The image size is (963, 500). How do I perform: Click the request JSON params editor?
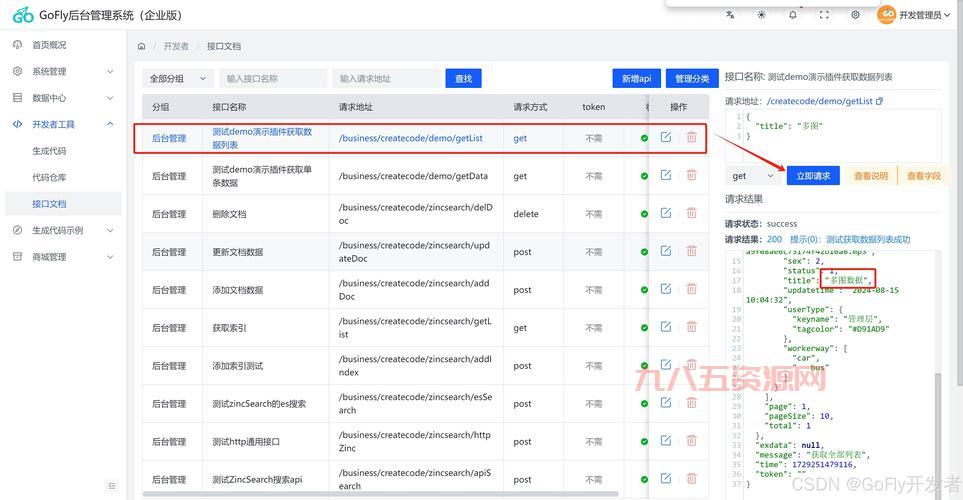pos(833,136)
